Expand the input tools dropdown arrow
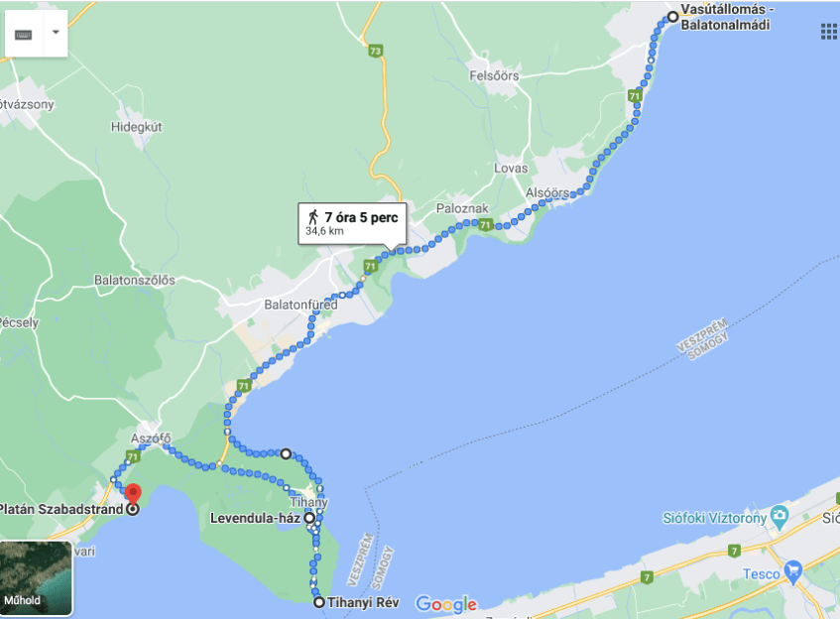Image resolution: width=840 pixels, height=619 pixels. click(x=56, y=33)
